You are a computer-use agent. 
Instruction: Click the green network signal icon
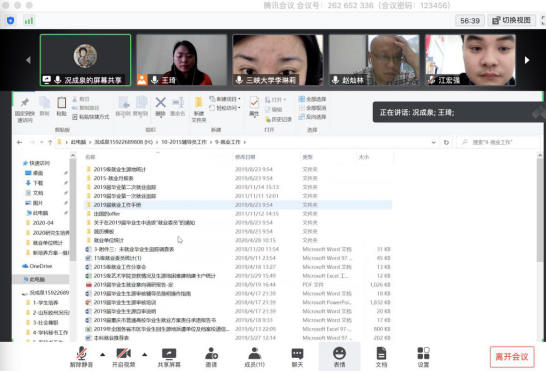(29, 21)
